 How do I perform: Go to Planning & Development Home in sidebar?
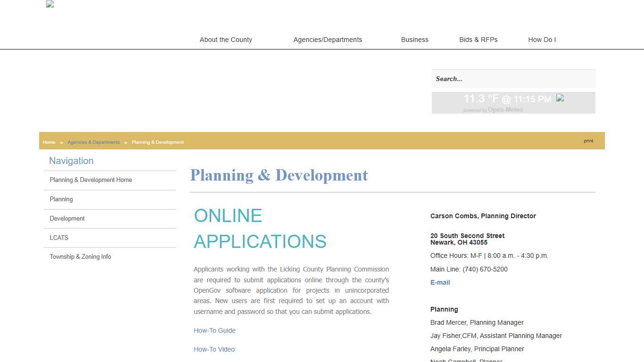pyautogui.click(x=91, y=180)
